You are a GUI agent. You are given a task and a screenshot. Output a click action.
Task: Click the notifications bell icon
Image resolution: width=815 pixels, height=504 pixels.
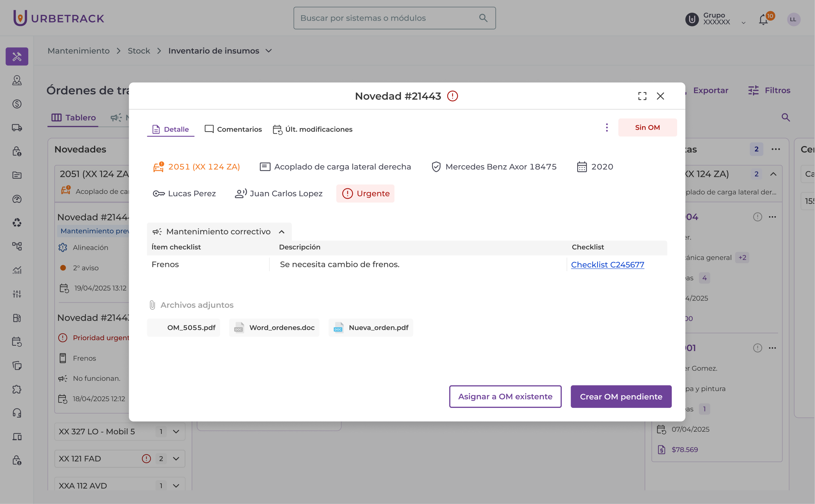coord(763,20)
